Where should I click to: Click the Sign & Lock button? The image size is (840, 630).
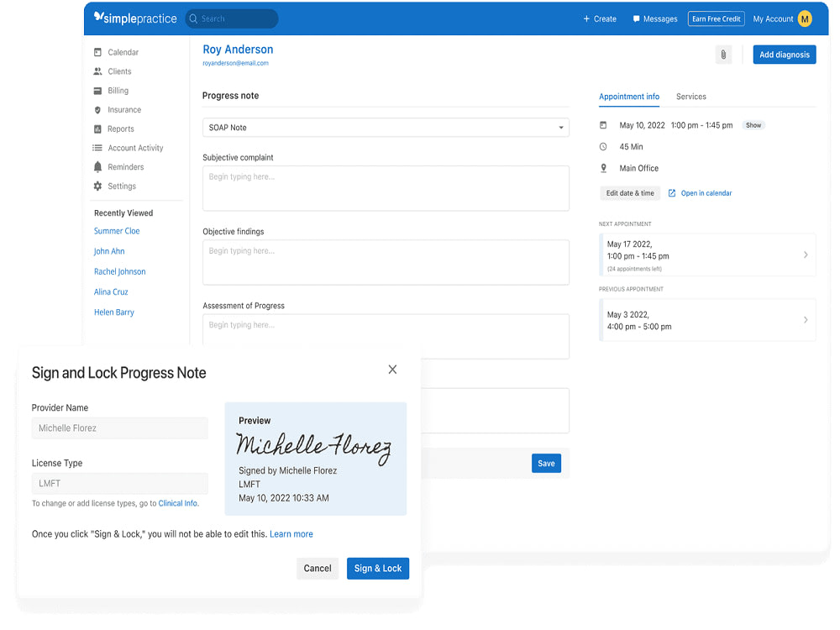(x=378, y=569)
